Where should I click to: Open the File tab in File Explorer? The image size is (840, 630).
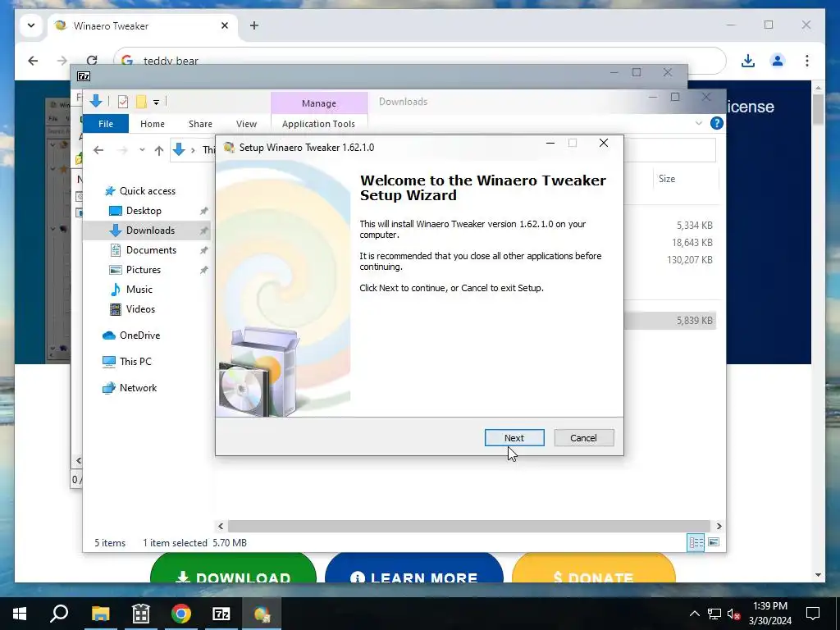click(106, 124)
